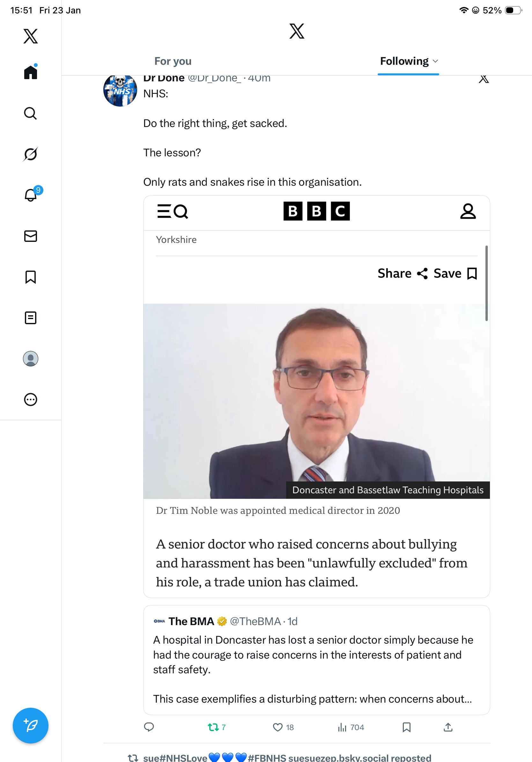Open the More options circle icon
Viewport: 532px width, 762px height.
point(31,400)
